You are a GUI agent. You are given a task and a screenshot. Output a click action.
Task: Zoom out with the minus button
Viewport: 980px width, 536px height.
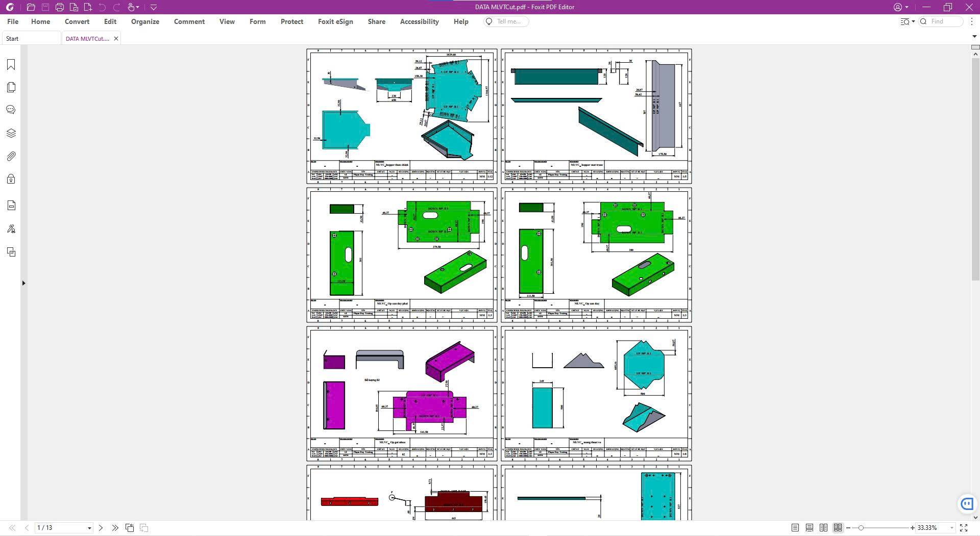(x=849, y=528)
